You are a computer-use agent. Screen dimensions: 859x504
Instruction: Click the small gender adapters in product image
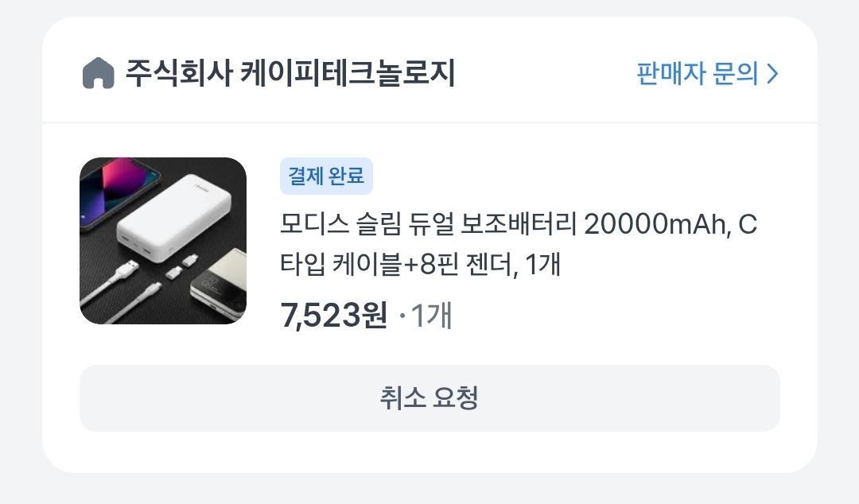[181, 266]
